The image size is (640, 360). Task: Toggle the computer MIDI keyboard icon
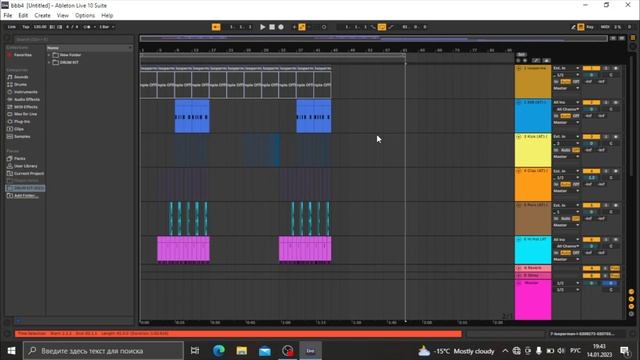[581, 27]
